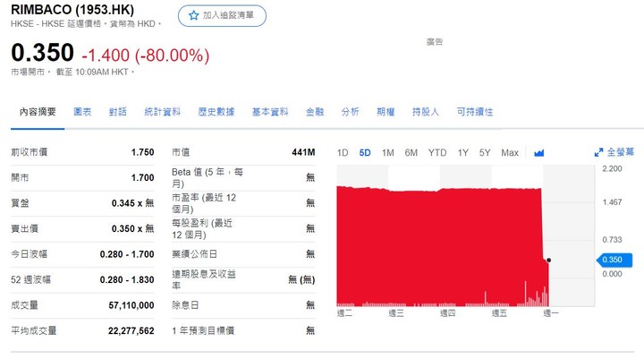Select 1D chart range
Image resolution: width=644 pixels, height=359 pixels.
point(343,153)
